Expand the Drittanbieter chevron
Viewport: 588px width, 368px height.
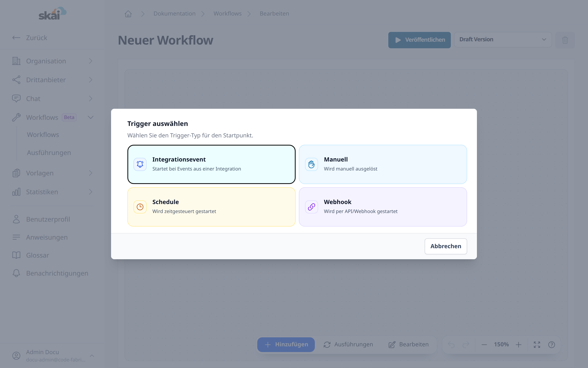(90, 80)
